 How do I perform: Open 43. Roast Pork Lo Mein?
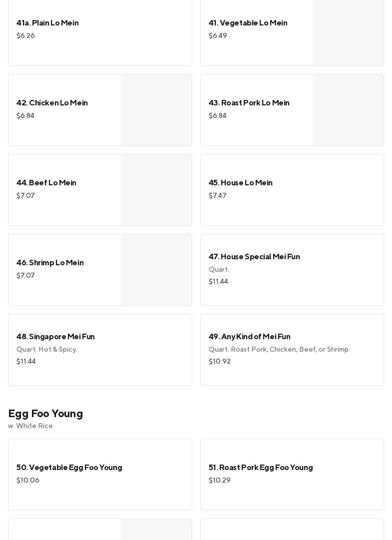[249, 103]
